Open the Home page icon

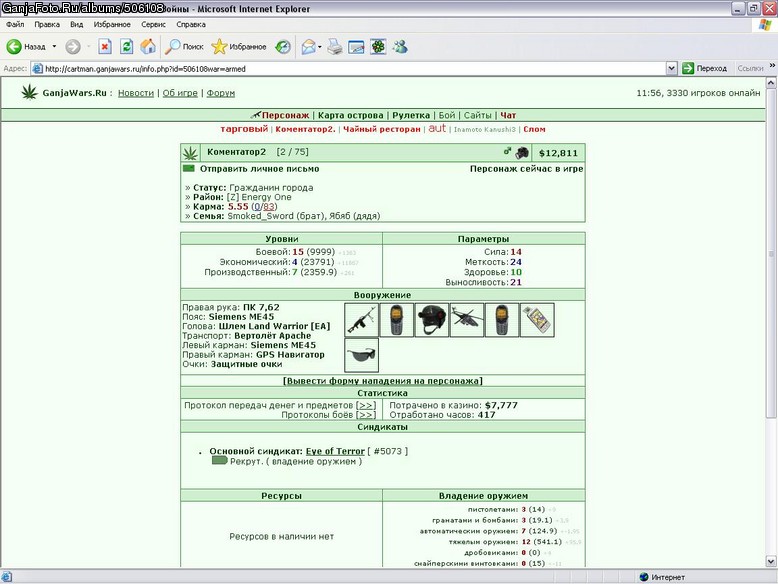(148, 47)
